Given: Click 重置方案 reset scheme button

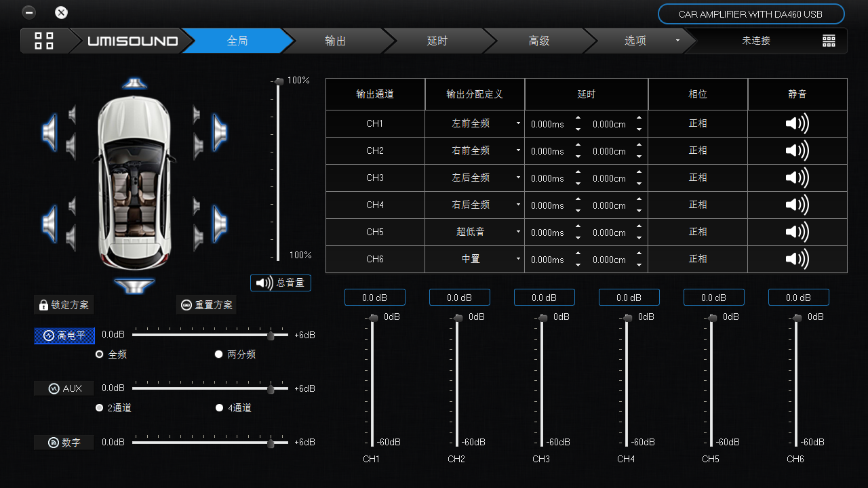Looking at the screenshot, I should click(x=207, y=305).
